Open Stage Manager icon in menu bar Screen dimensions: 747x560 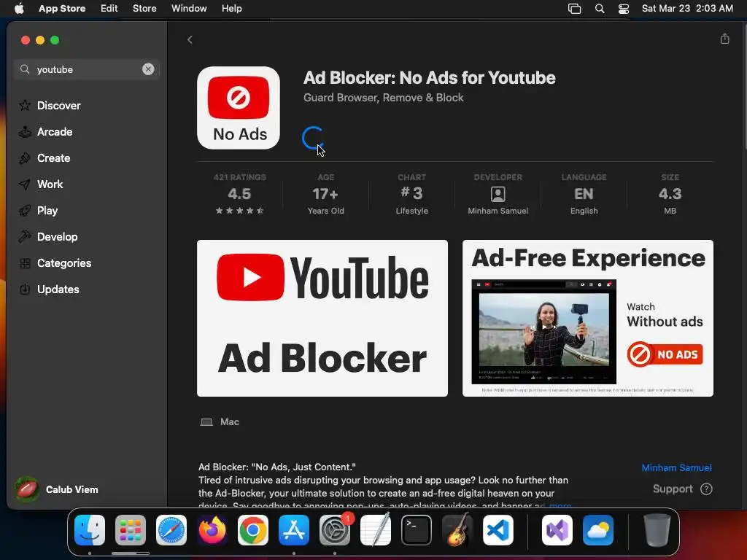point(575,9)
